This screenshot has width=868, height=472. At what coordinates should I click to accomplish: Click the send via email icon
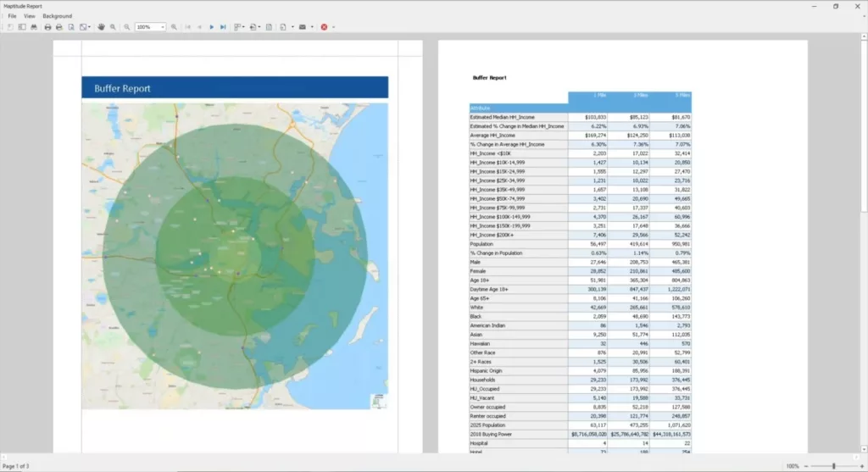coord(302,27)
